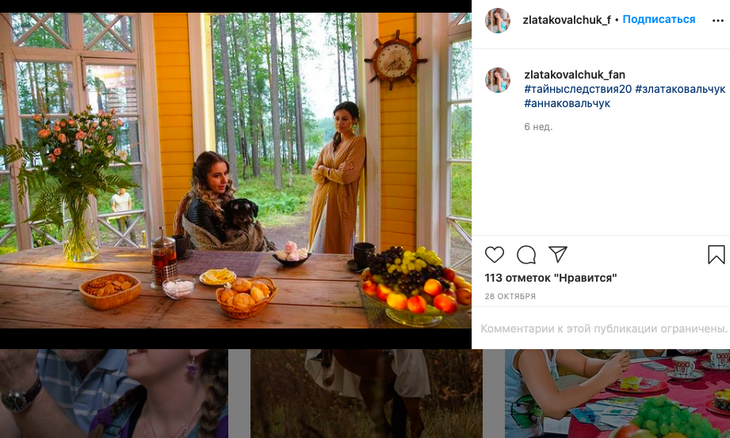The image size is (730, 438).
Task: Click the 6 нед. timestamp
Action: (538, 127)
